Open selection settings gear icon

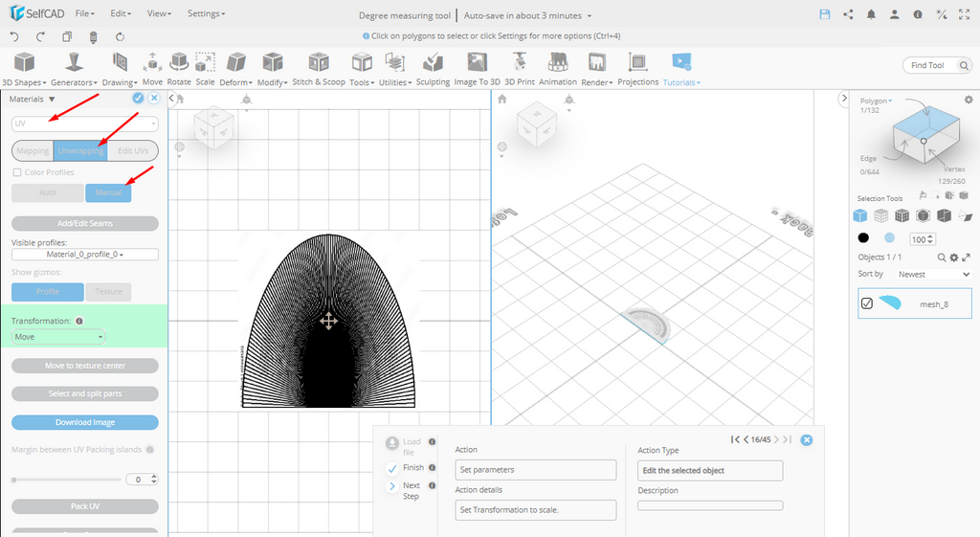click(x=969, y=100)
